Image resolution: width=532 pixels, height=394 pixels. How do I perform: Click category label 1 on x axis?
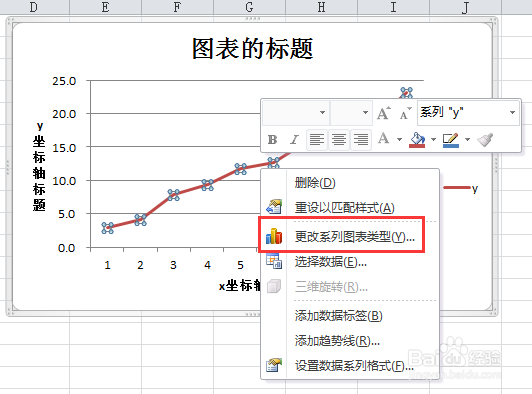pos(108,265)
